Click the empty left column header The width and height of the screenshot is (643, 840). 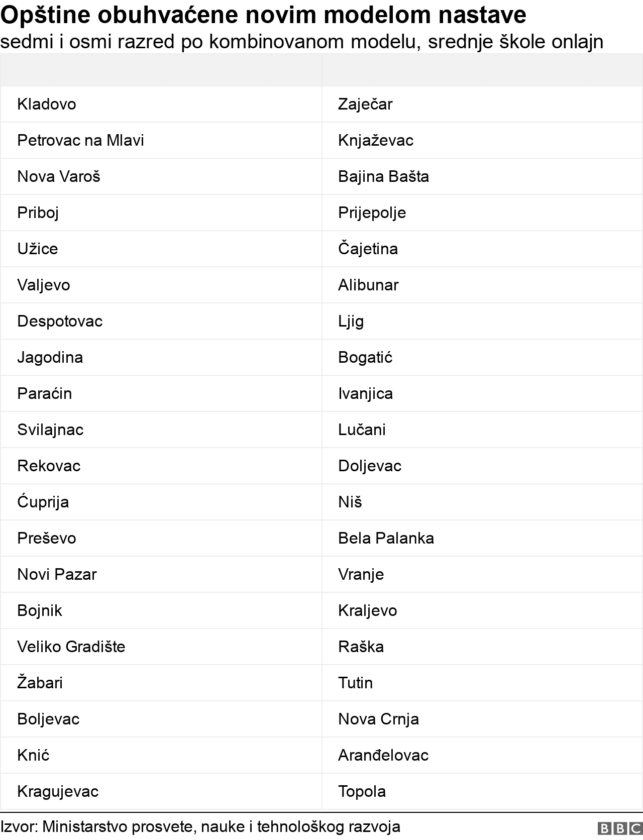pyautogui.click(x=161, y=70)
